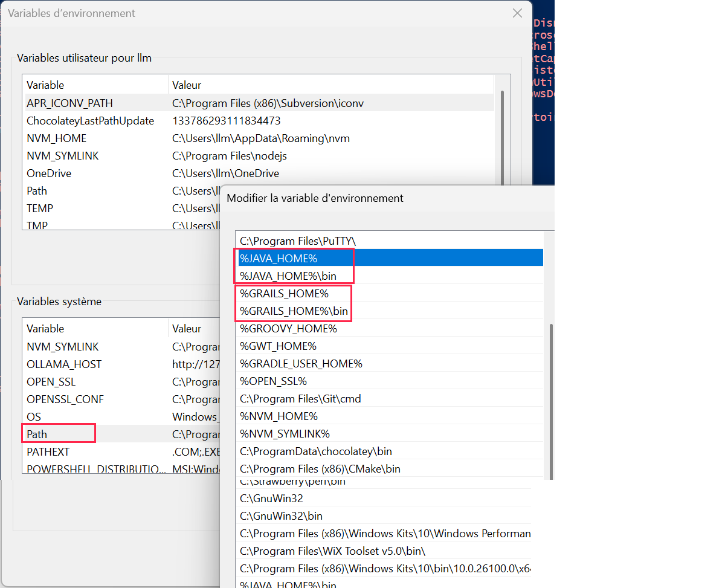Select the C:\Program Files\Git\cmd entry
Screen dimensions: 725x588
pos(300,399)
